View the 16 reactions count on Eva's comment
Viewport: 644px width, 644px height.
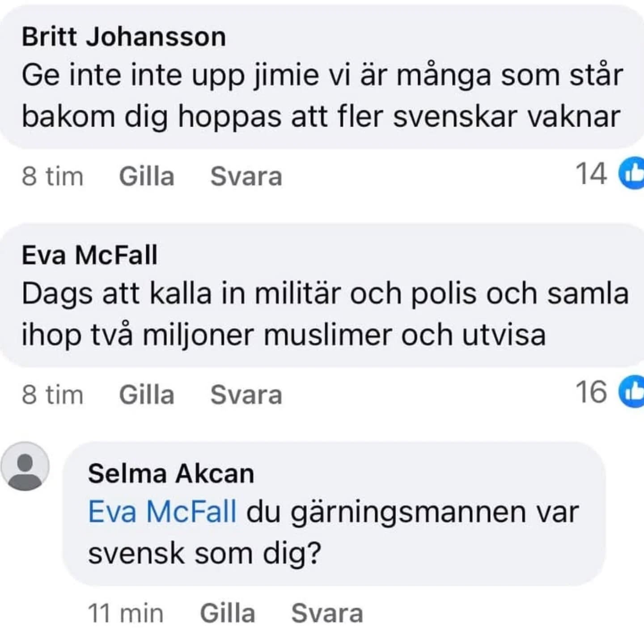tap(591, 392)
